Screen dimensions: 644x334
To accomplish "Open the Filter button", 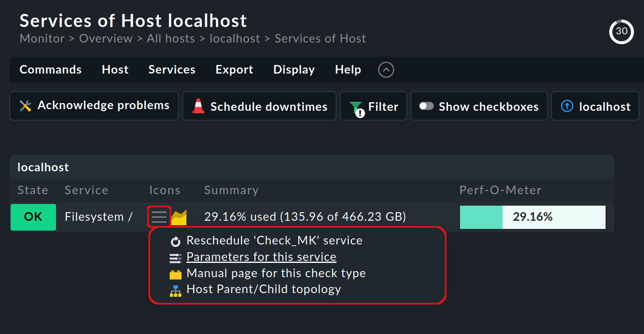I will coord(373,106).
